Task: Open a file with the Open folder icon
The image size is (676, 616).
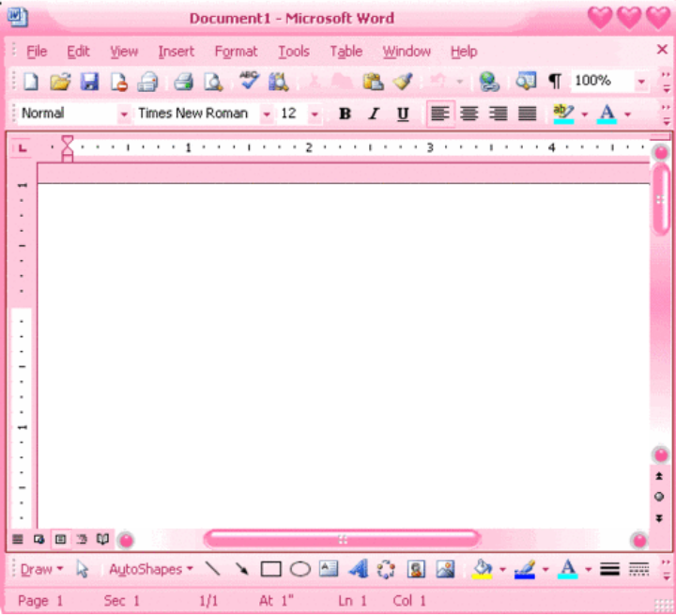Action: tap(60, 82)
